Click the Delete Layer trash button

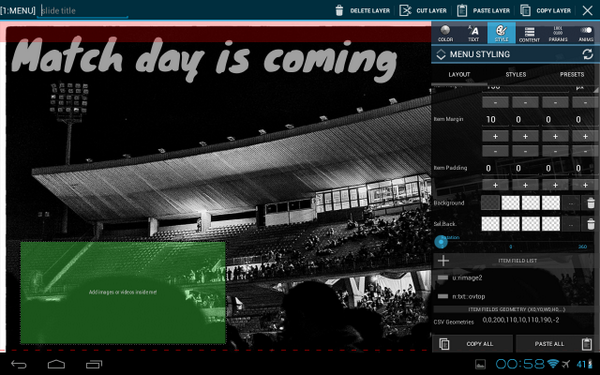pyautogui.click(x=362, y=11)
